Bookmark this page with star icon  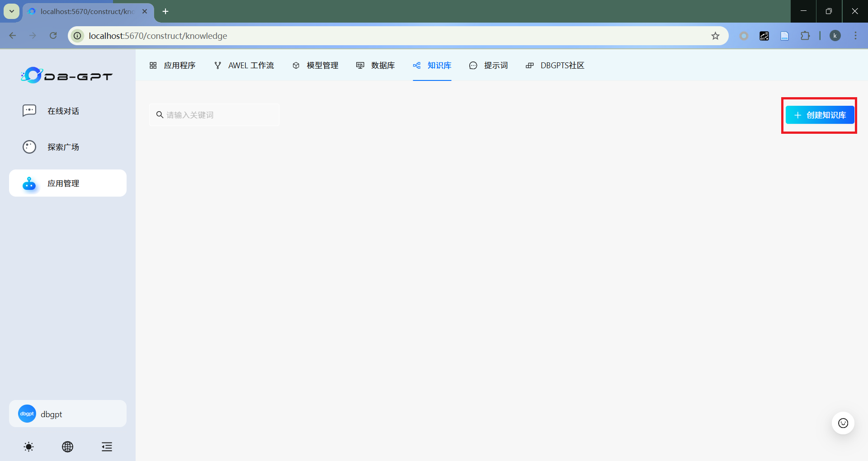[715, 36]
